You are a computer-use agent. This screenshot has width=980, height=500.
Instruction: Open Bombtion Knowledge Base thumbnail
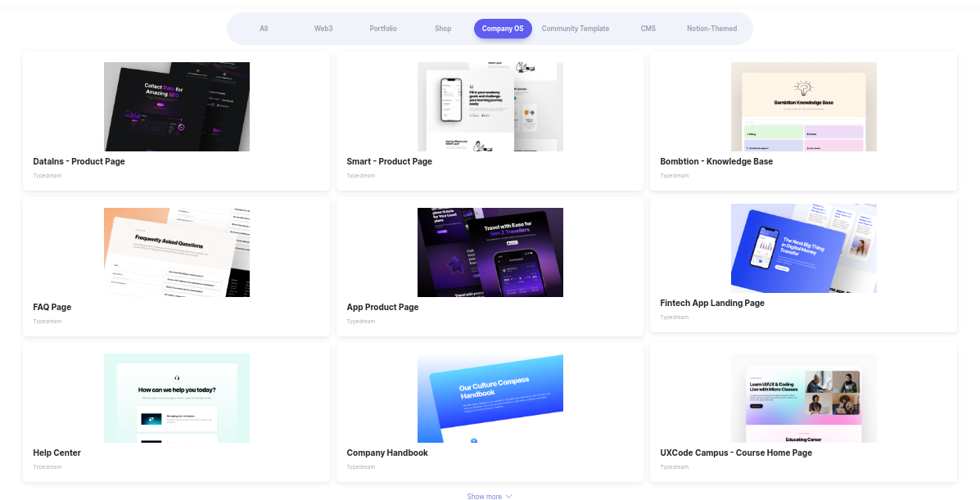pyautogui.click(x=804, y=107)
